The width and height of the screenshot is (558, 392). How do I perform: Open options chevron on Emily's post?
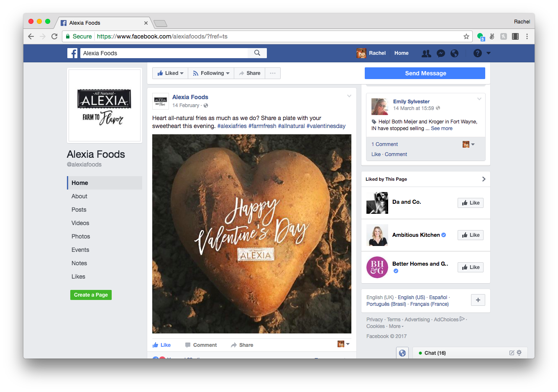coord(479,99)
